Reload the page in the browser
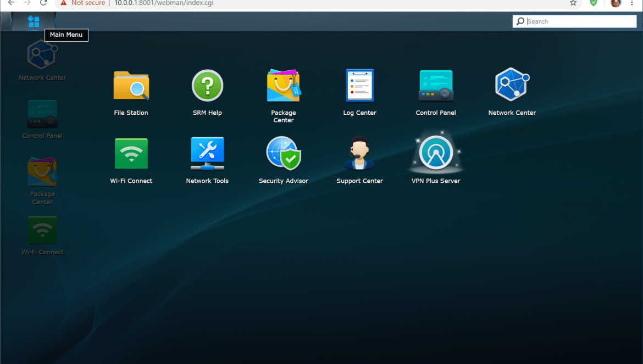Image resolution: width=643 pixels, height=364 pixels. [43, 3]
